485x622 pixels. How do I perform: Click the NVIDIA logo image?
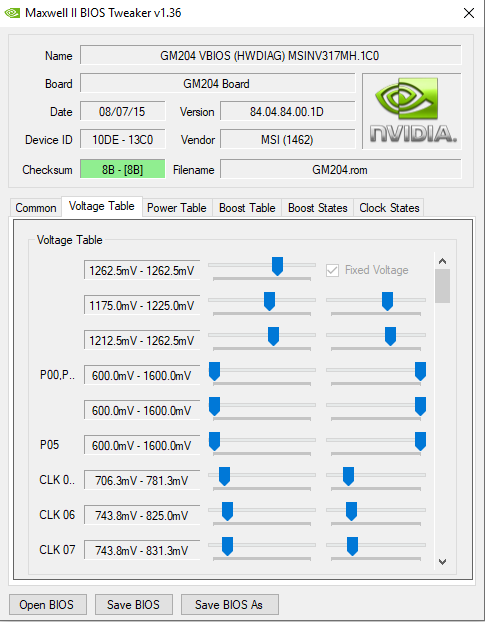coord(412,111)
